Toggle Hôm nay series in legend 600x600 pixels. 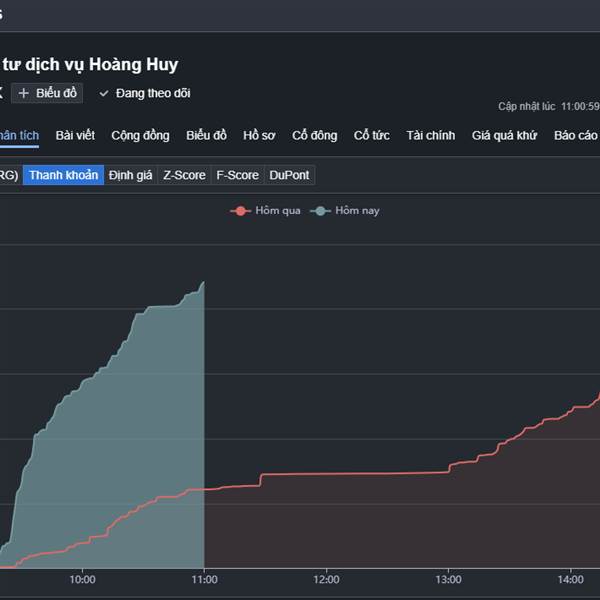pyautogui.click(x=346, y=210)
